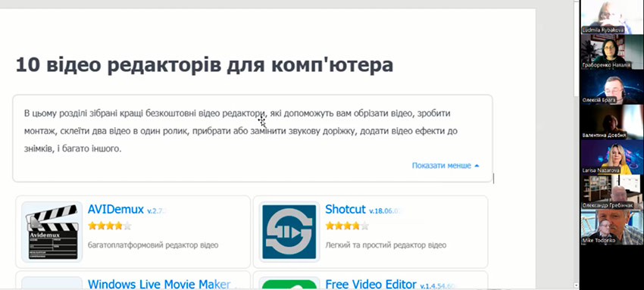The width and height of the screenshot is (644, 290).
Task: Select Larisa Nazarova video tile
Action: [612, 157]
